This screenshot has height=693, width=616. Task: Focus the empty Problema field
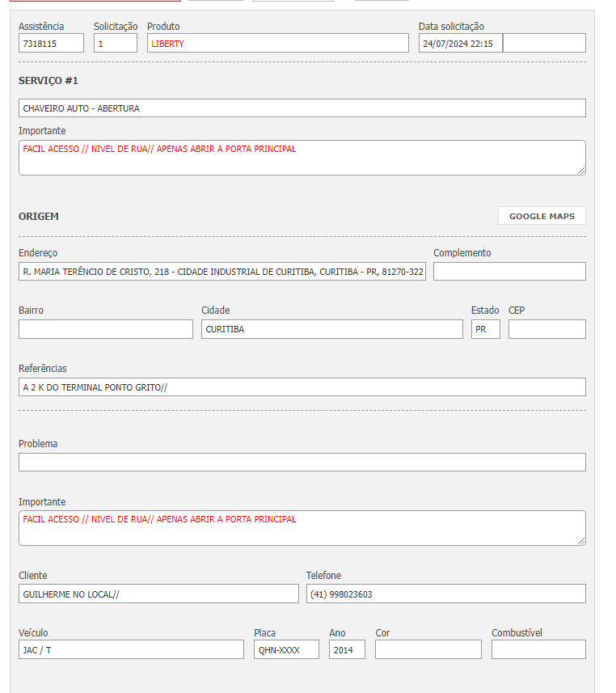pyautogui.click(x=302, y=463)
